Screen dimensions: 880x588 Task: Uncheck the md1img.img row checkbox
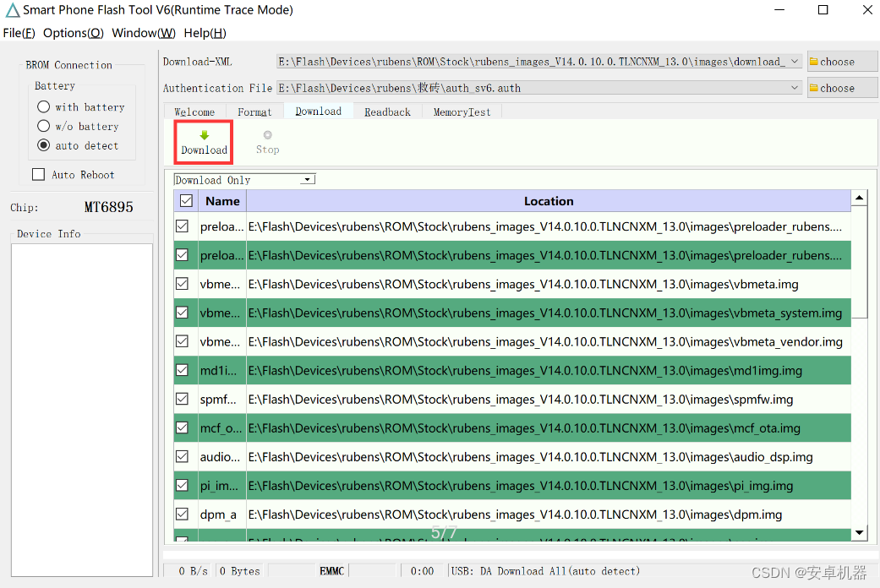click(x=182, y=370)
